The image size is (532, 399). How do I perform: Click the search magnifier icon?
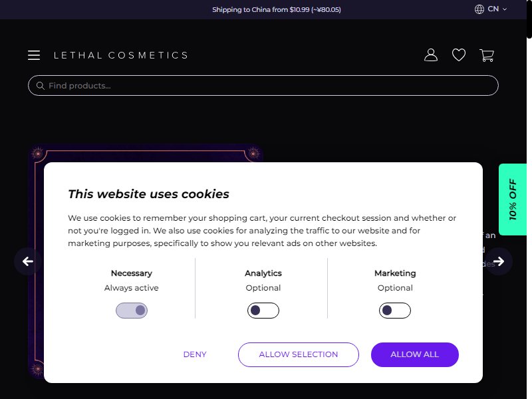41,86
